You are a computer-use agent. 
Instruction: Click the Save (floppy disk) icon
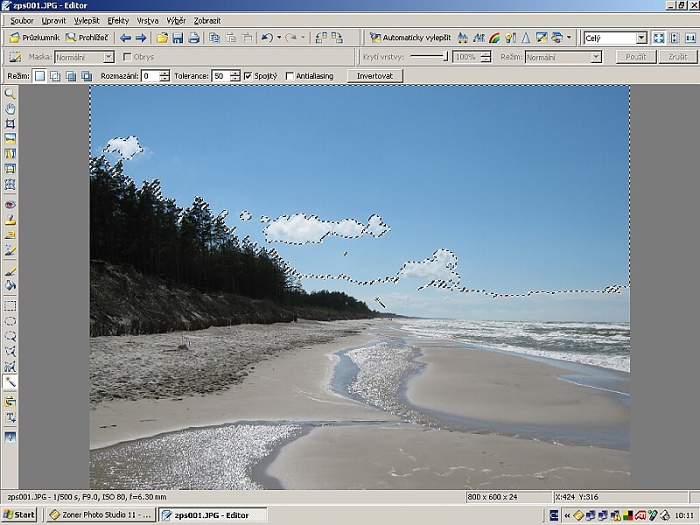click(x=178, y=38)
